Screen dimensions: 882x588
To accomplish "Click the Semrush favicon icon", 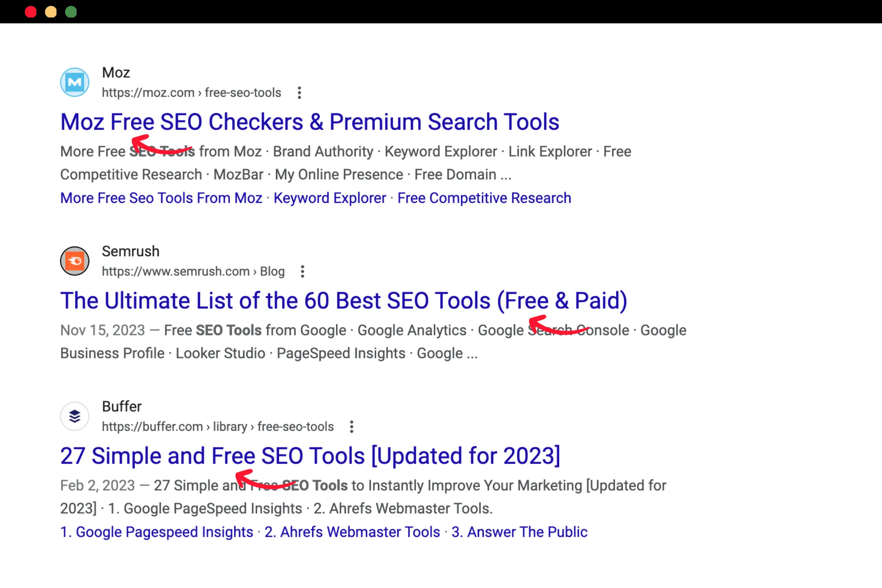I will click(x=75, y=261).
